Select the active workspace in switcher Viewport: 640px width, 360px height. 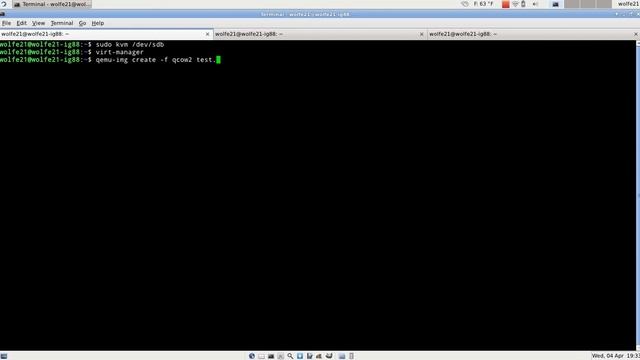(x=556, y=4)
